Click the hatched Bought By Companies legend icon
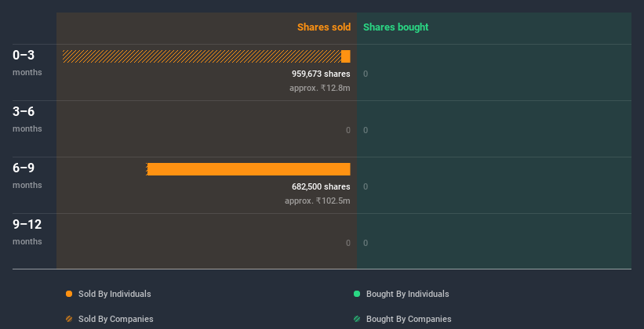Viewport: 644px width, 329px height. click(357, 319)
